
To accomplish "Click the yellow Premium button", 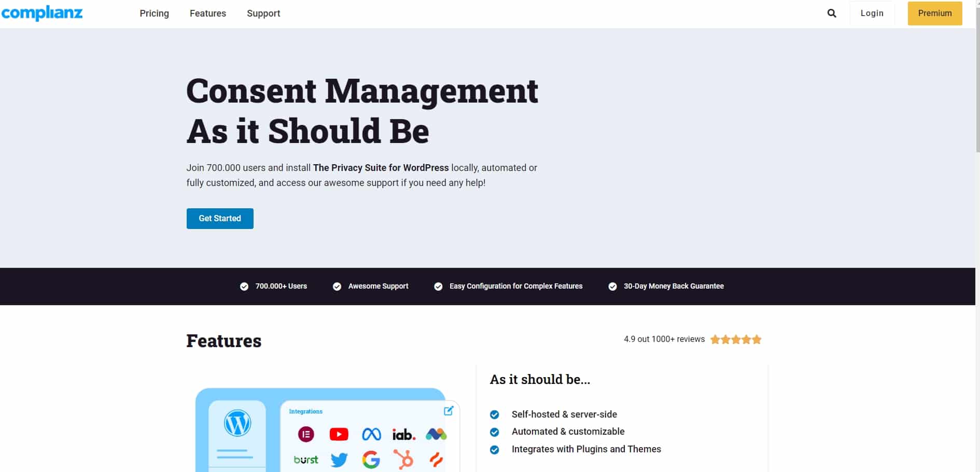I will (935, 13).
